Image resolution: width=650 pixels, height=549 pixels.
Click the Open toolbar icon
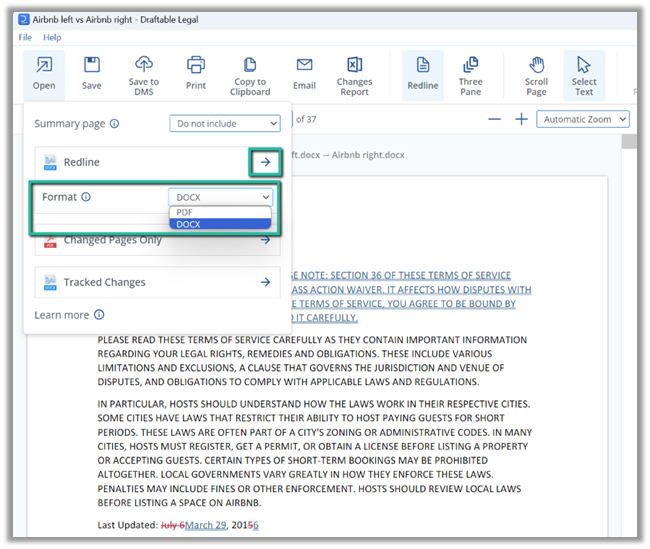tap(44, 65)
